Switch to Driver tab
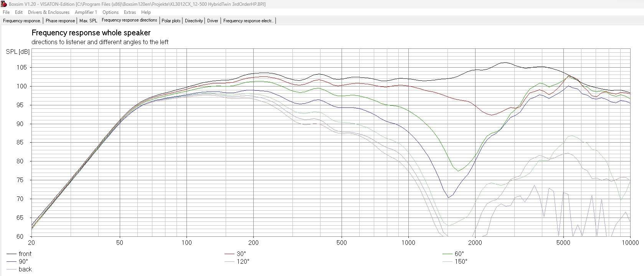 point(213,21)
